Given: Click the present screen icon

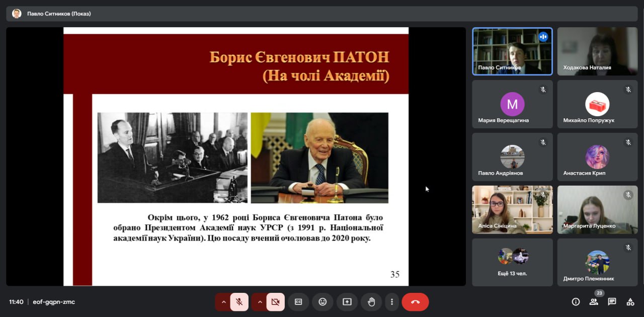Looking at the screenshot, I should click(347, 302).
